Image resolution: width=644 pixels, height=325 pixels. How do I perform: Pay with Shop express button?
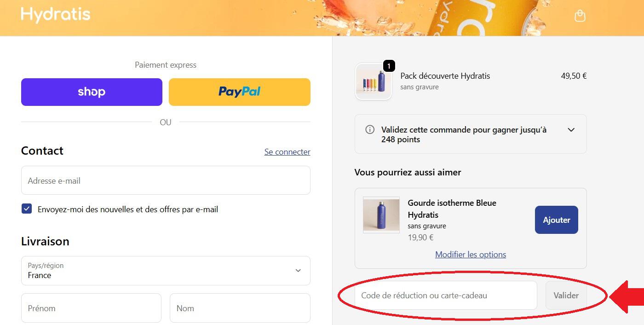pyautogui.click(x=92, y=92)
